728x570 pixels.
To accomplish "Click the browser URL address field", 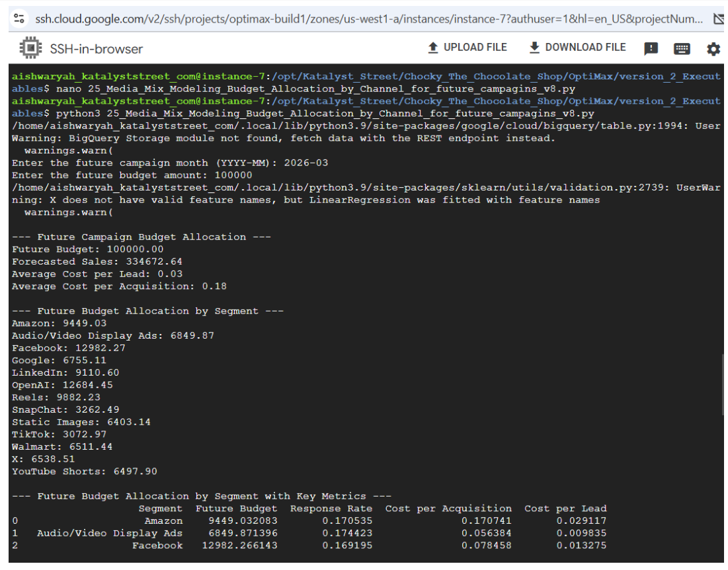I will (369, 19).
